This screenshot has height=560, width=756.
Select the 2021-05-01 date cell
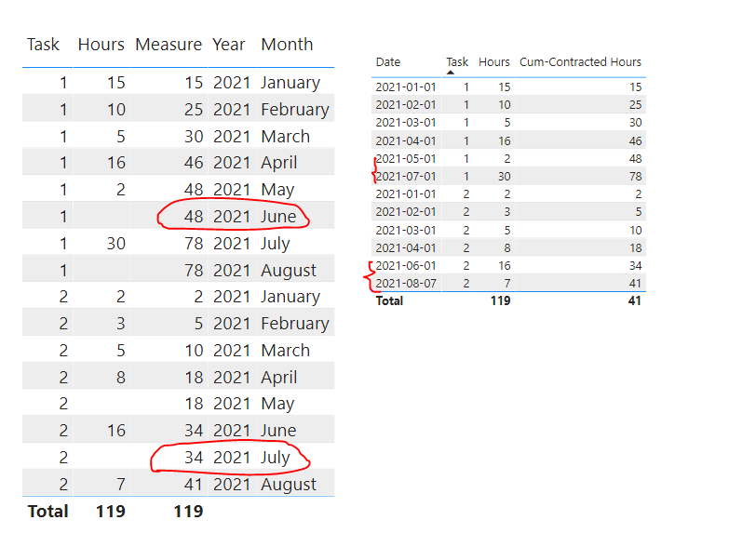click(x=406, y=159)
